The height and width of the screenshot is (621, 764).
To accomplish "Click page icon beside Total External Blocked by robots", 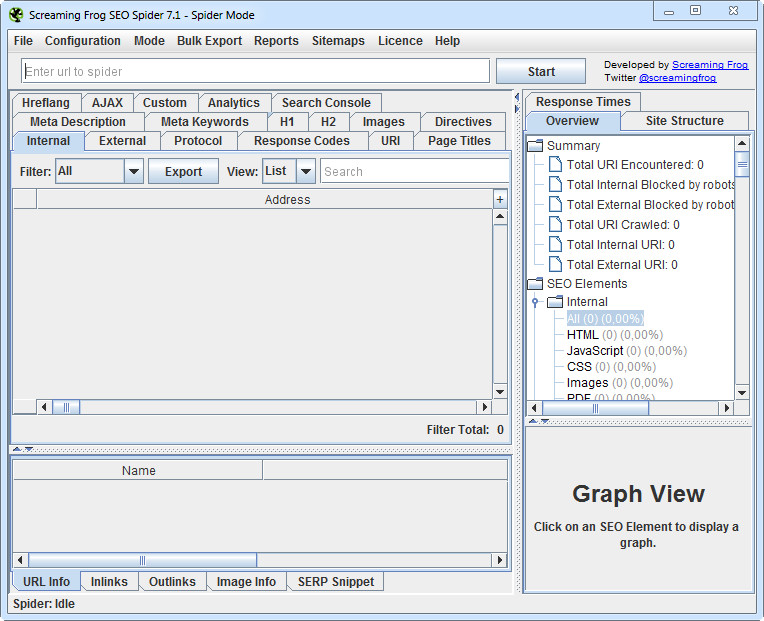I will (555, 205).
